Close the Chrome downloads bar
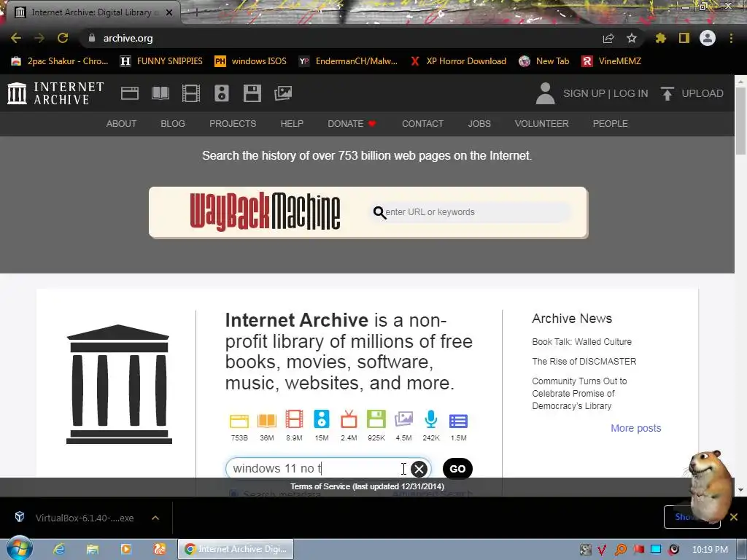The height and width of the screenshot is (560, 747). click(x=734, y=517)
